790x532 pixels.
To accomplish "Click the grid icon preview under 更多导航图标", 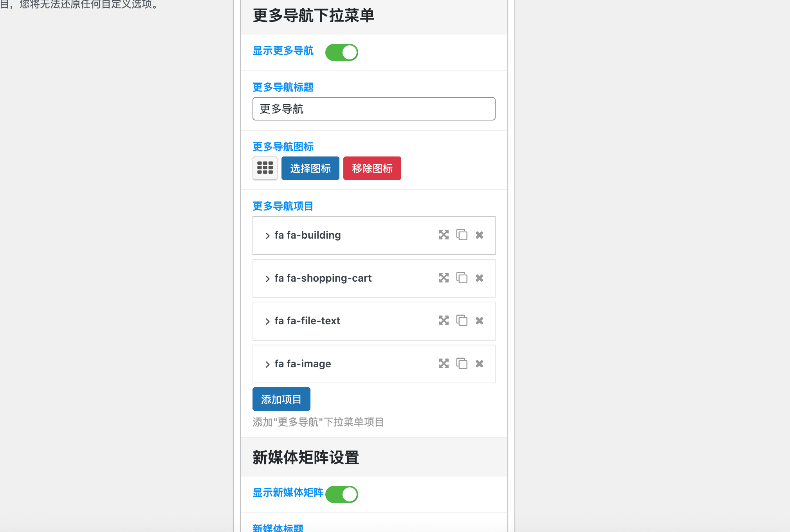I will point(265,168).
